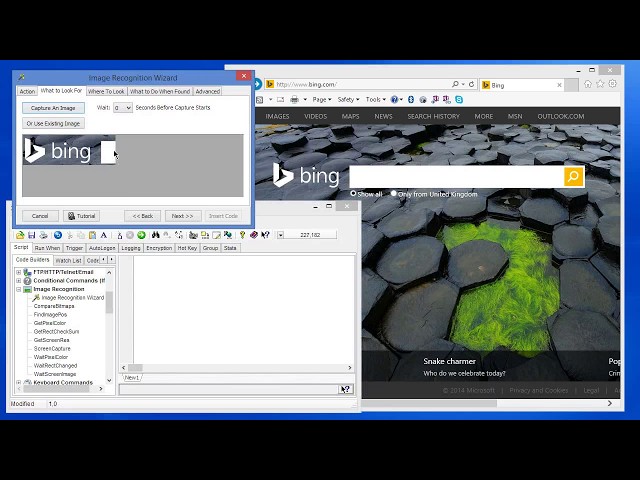Expand the FTP/HTTP/Telnet/Email tree node
This screenshot has height=480, width=640.
(18, 272)
